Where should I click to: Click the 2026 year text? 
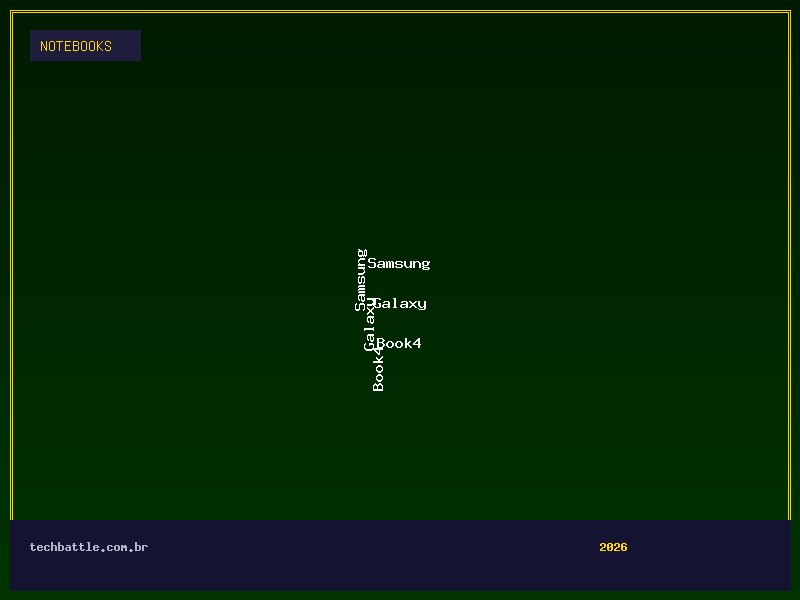tap(613, 547)
